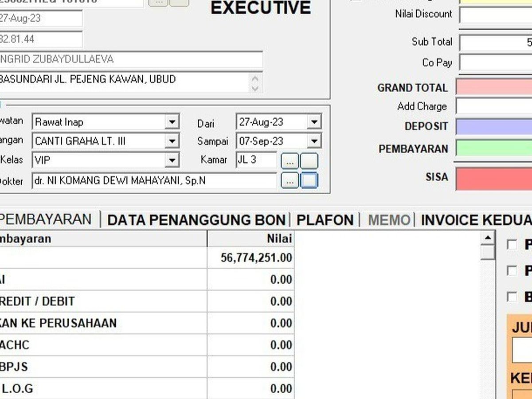
Task: Enable the third checkbox labeled with B
Action: point(512,297)
